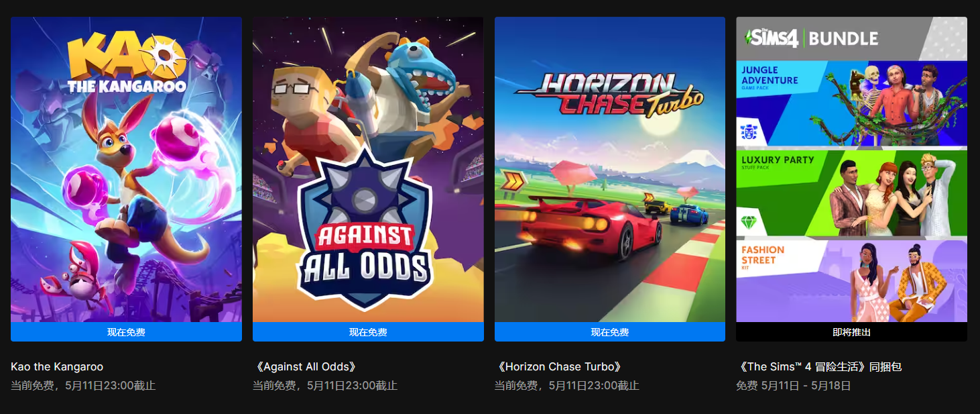Image resolution: width=980 pixels, height=414 pixels.
Task: Click free period text 5月11日 - 5月18日
Action: (x=806, y=386)
